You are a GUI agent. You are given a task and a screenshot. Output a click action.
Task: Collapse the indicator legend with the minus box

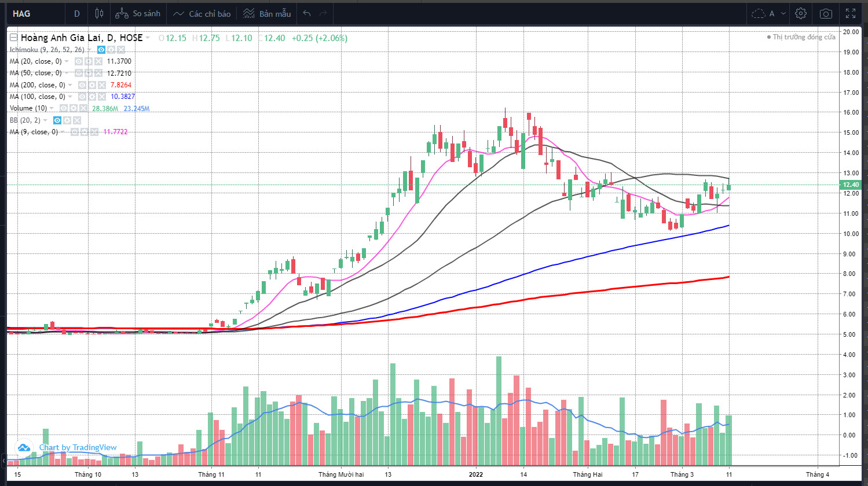[14, 38]
